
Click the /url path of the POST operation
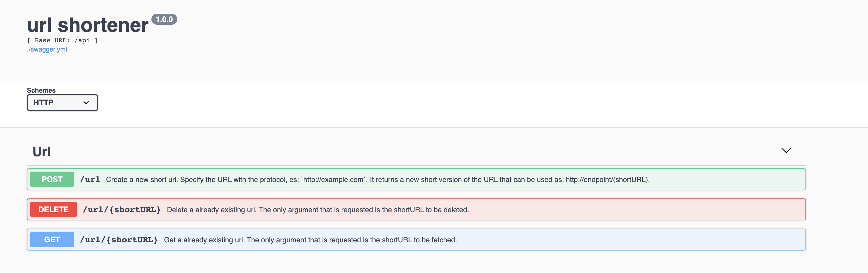click(90, 180)
